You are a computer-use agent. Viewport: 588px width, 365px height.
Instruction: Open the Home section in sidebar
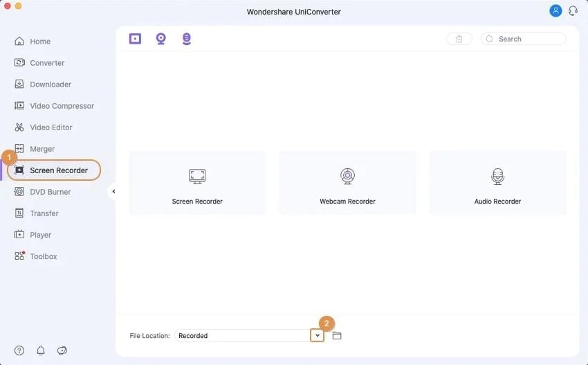[x=33, y=42]
